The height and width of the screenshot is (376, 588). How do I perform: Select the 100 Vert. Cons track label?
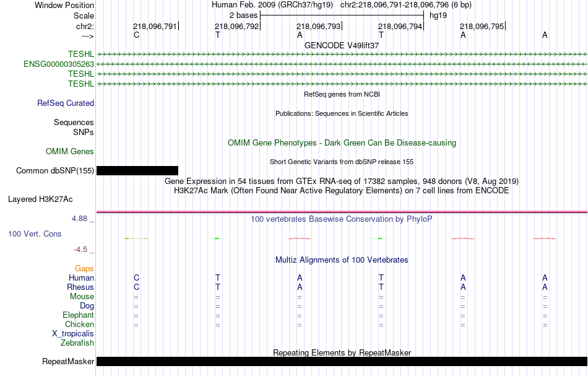pos(35,234)
